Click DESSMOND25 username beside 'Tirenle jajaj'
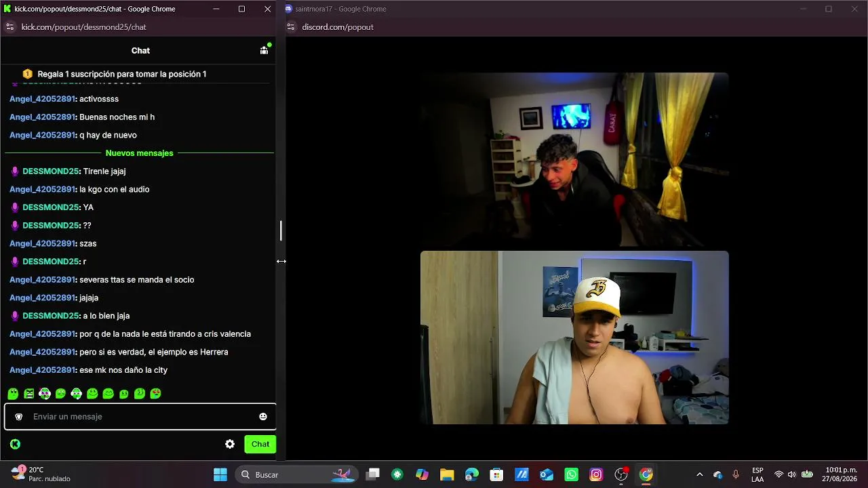The height and width of the screenshot is (488, 868). point(51,171)
